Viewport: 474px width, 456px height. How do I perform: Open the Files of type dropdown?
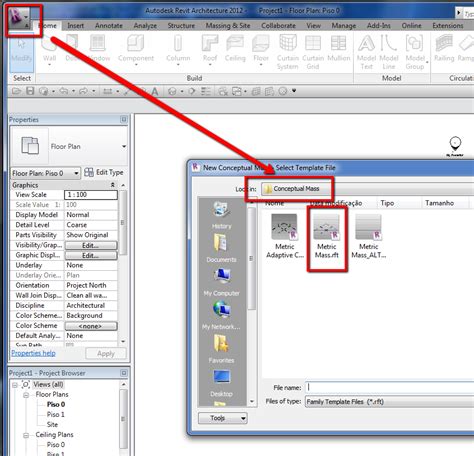[389, 402]
